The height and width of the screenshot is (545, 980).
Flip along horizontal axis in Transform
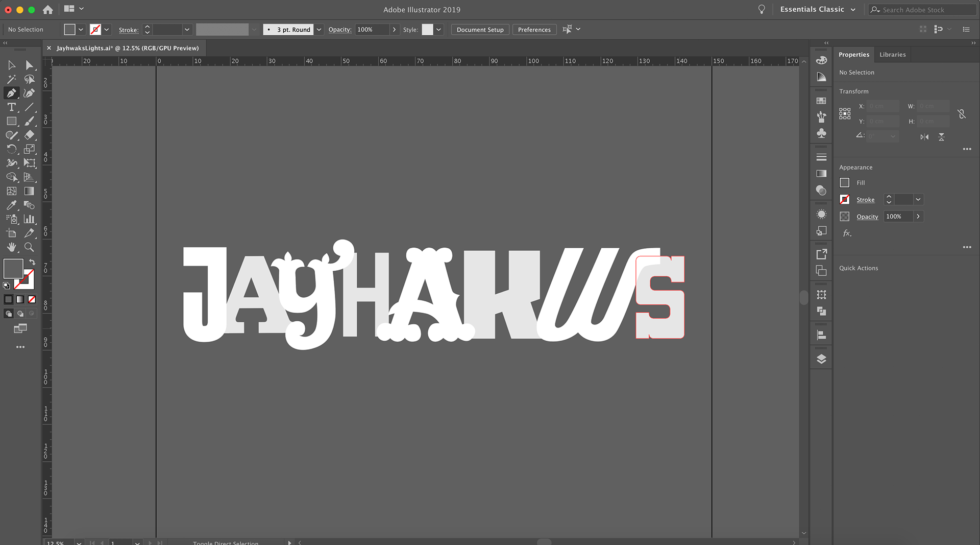[924, 137]
